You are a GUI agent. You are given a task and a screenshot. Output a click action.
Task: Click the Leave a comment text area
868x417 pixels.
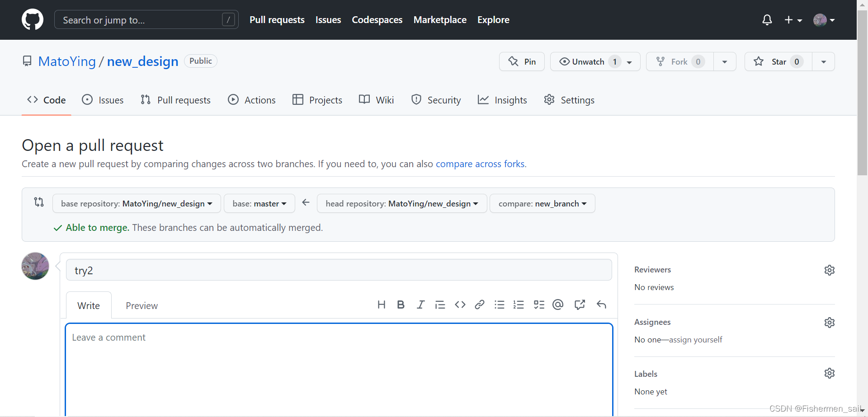pyautogui.click(x=339, y=370)
